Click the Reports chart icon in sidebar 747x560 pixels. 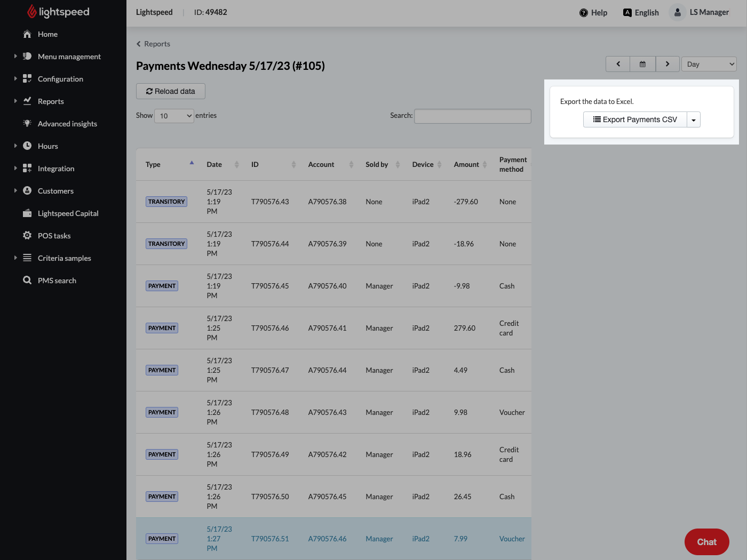click(x=27, y=101)
